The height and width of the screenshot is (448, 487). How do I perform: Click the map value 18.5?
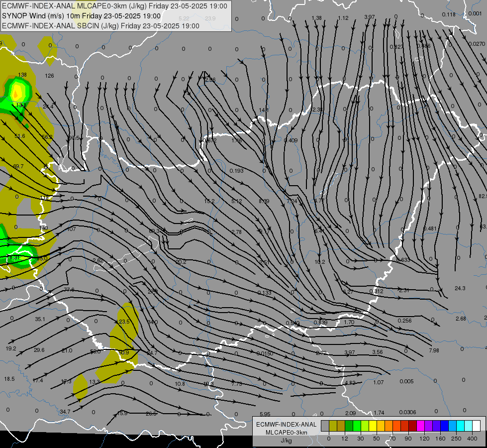pyautogui.click(x=9, y=379)
